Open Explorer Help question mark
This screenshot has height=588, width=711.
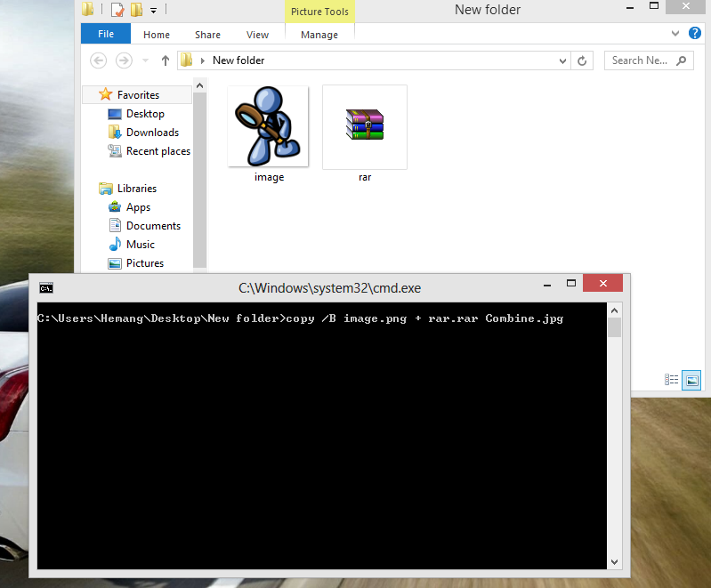coord(695,33)
